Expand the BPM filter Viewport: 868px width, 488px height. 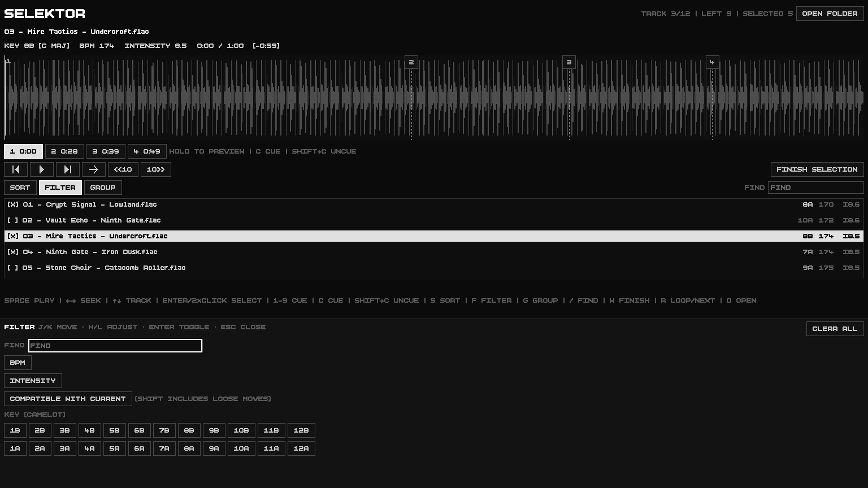18,363
